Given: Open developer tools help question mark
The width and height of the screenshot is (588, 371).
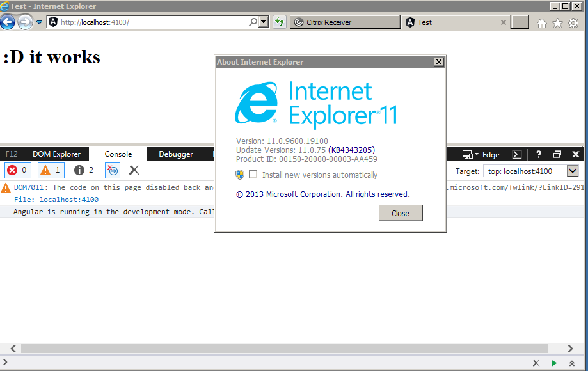Looking at the screenshot, I should click(x=539, y=154).
